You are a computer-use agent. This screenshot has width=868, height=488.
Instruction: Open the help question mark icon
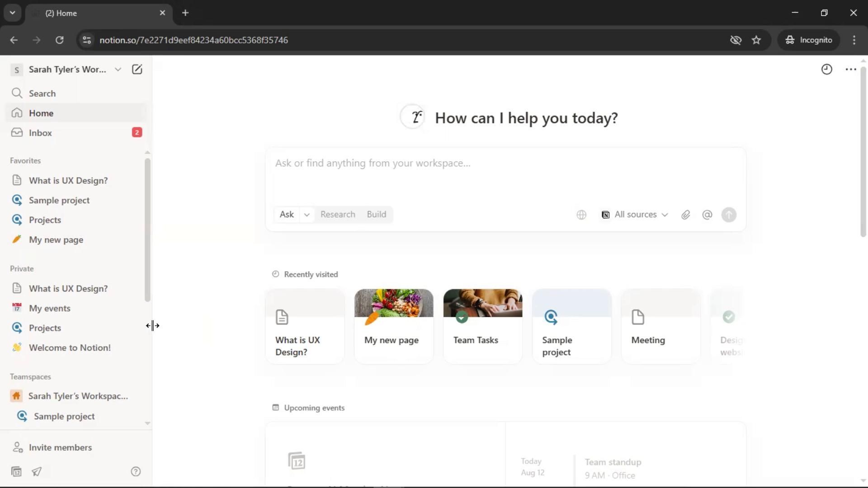pyautogui.click(x=136, y=472)
